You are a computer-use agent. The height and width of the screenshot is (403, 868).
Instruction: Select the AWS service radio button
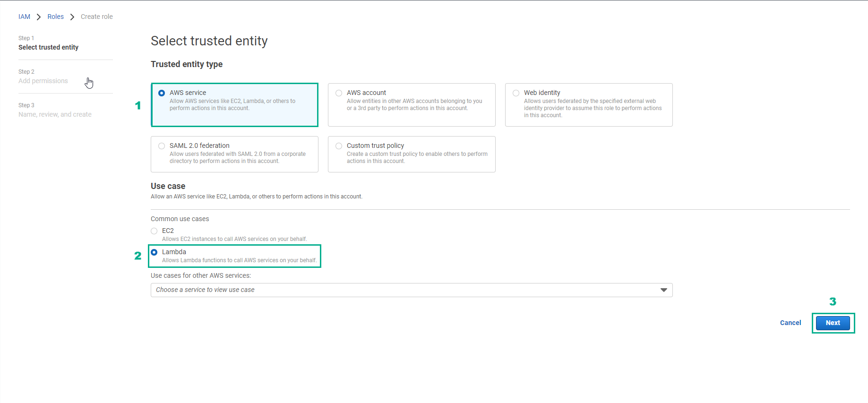tap(162, 93)
